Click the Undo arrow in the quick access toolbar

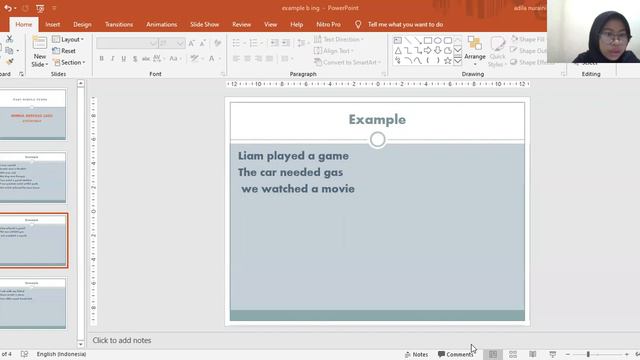[x=8, y=8]
